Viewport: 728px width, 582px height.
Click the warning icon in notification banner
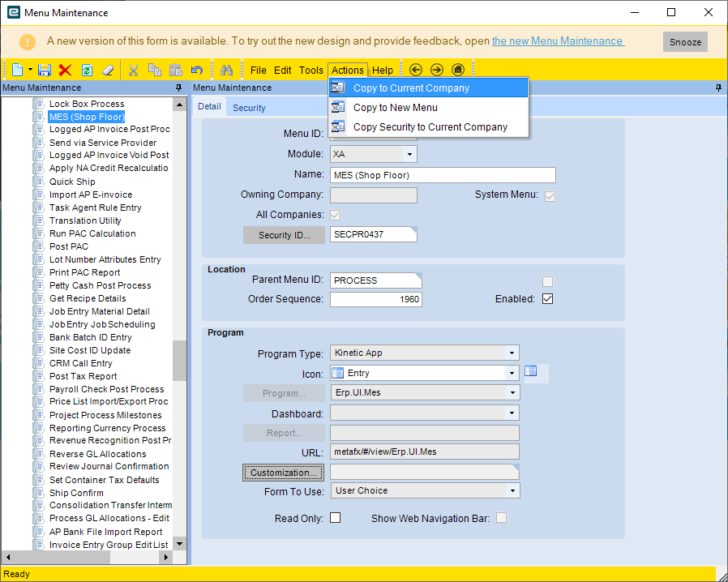[x=28, y=42]
